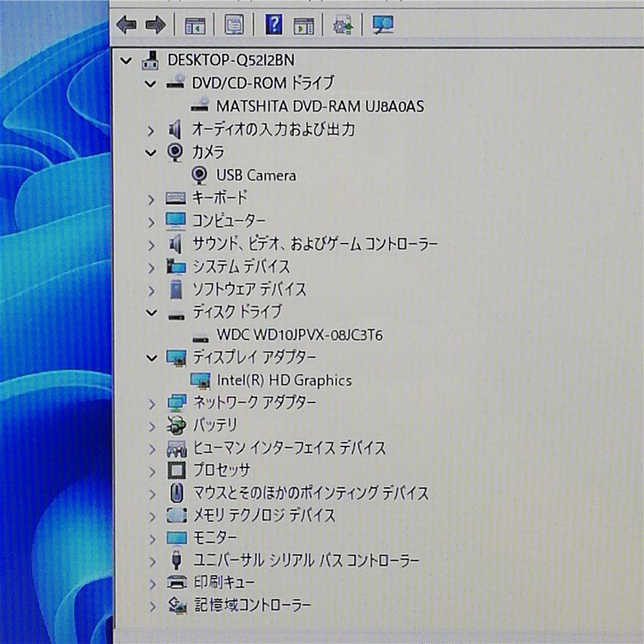Click the mouse icon beside マウスとそのほかのポインティング デバイス
644x644 pixels.
pyautogui.click(x=176, y=493)
